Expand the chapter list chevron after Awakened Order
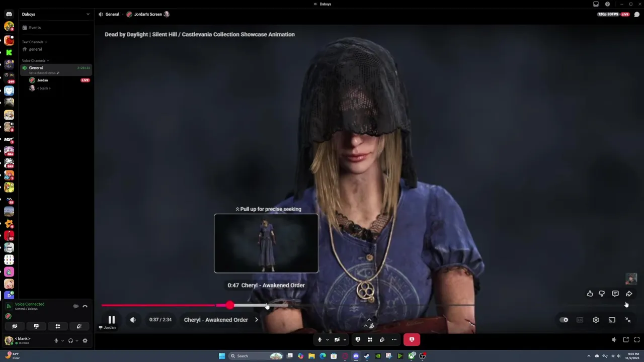The image size is (644, 362). click(257, 320)
